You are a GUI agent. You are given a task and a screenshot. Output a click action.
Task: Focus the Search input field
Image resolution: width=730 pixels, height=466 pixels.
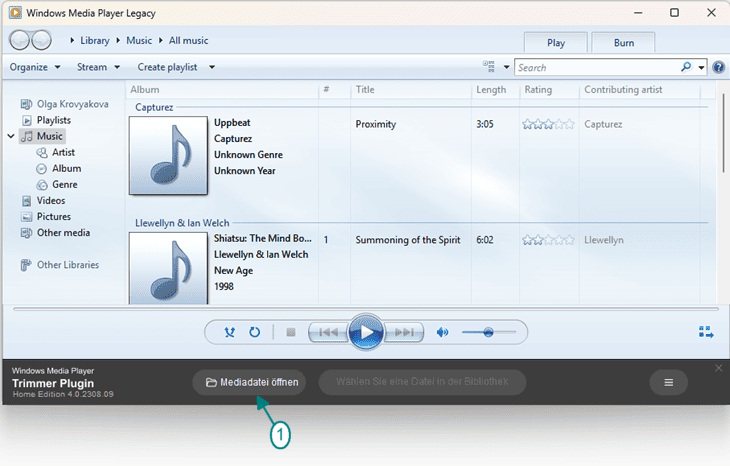coord(598,68)
